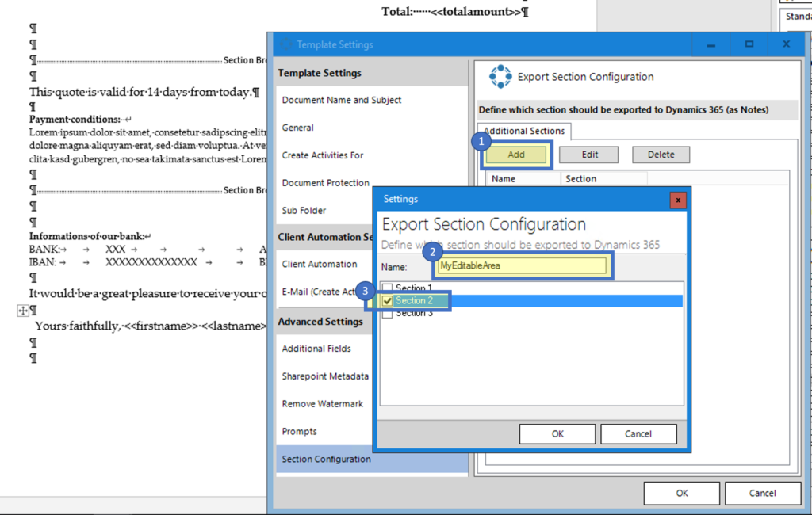Click the 'Template Settings' sidebar group heading
The image size is (812, 515).
[x=320, y=73]
